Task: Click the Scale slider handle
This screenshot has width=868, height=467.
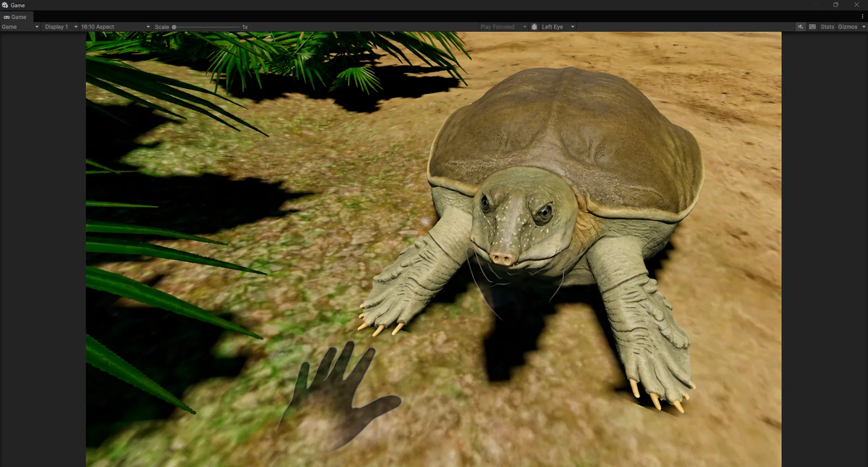Action: [174, 27]
